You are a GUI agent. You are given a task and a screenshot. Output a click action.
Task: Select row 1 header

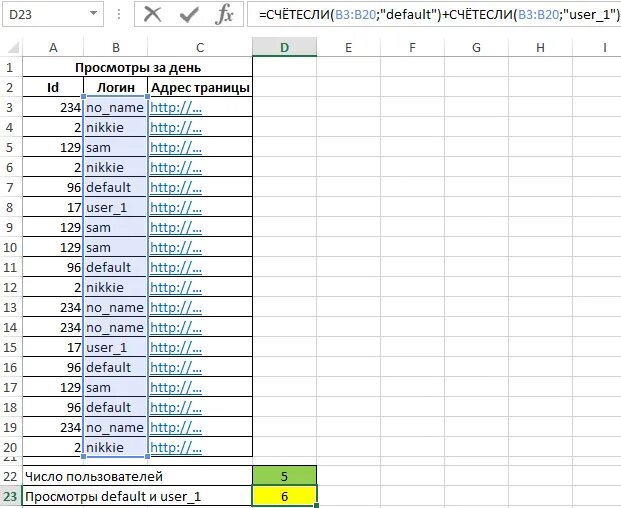tap(10, 67)
